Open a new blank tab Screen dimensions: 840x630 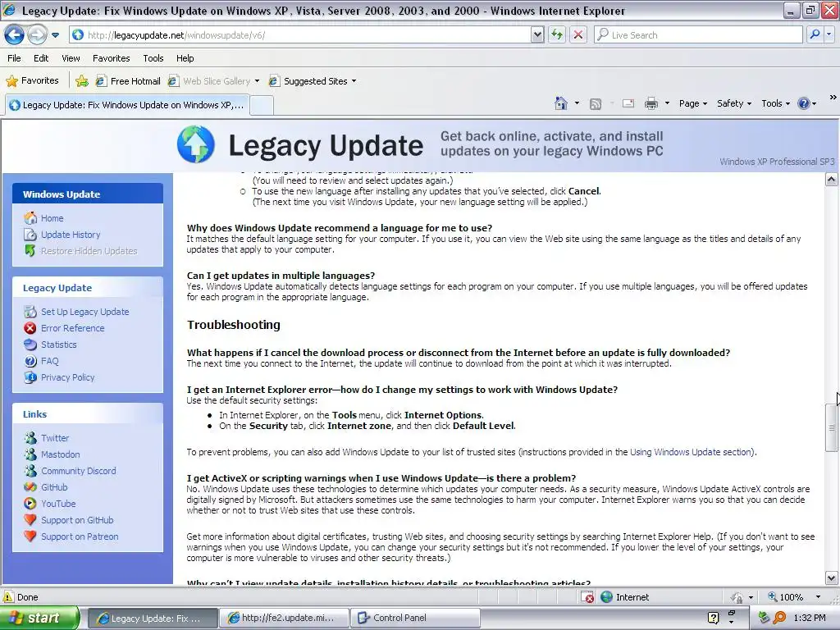pos(262,105)
